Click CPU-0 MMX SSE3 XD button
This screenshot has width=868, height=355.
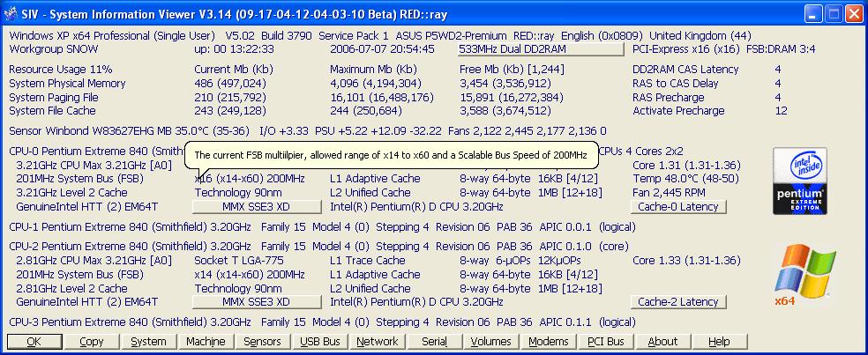click(x=257, y=207)
